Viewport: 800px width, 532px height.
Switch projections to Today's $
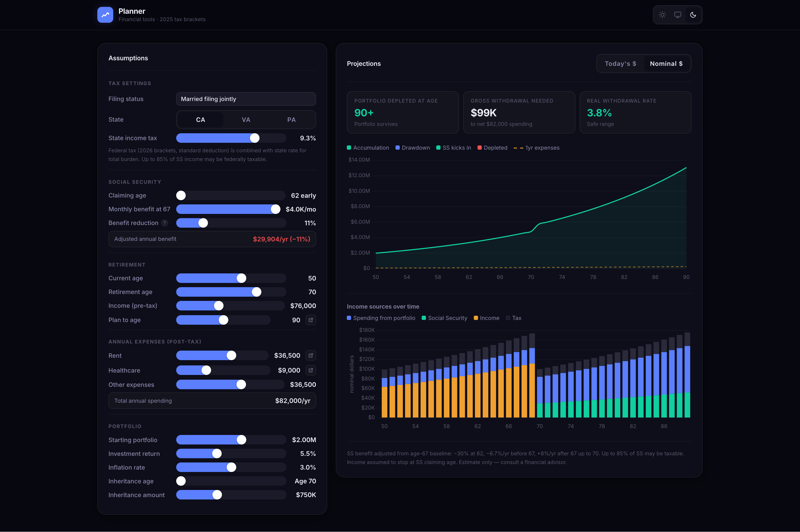[x=620, y=64]
